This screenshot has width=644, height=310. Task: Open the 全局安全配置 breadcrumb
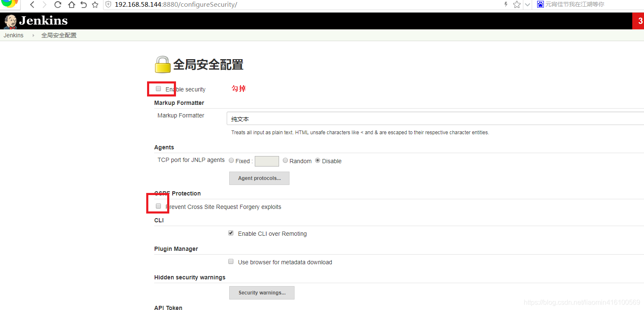pos(59,35)
